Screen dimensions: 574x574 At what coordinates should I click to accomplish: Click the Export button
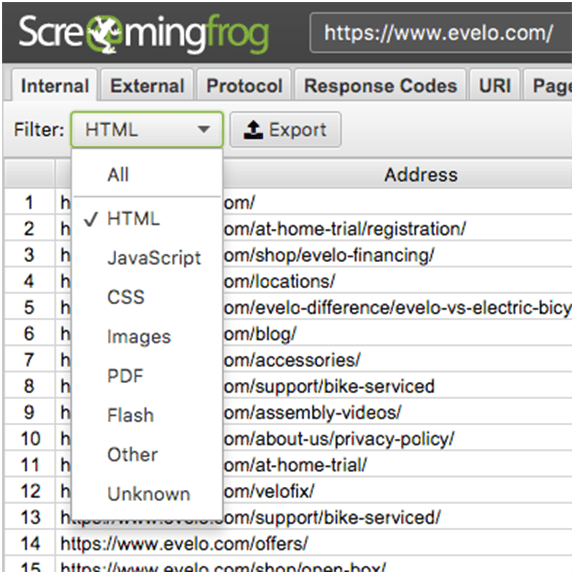(286, 130)
